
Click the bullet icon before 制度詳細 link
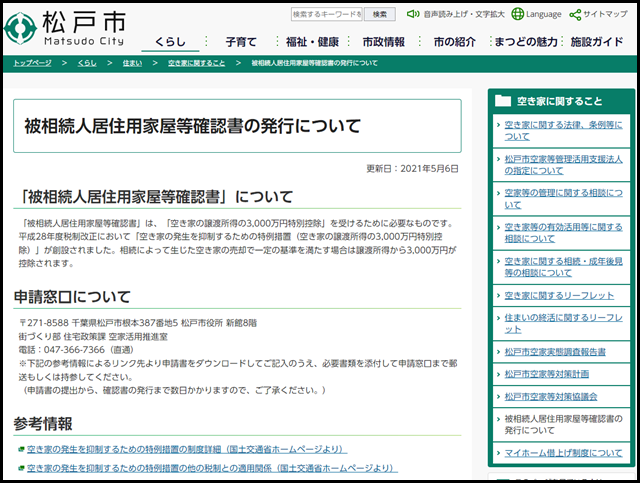tap(22, 449)
